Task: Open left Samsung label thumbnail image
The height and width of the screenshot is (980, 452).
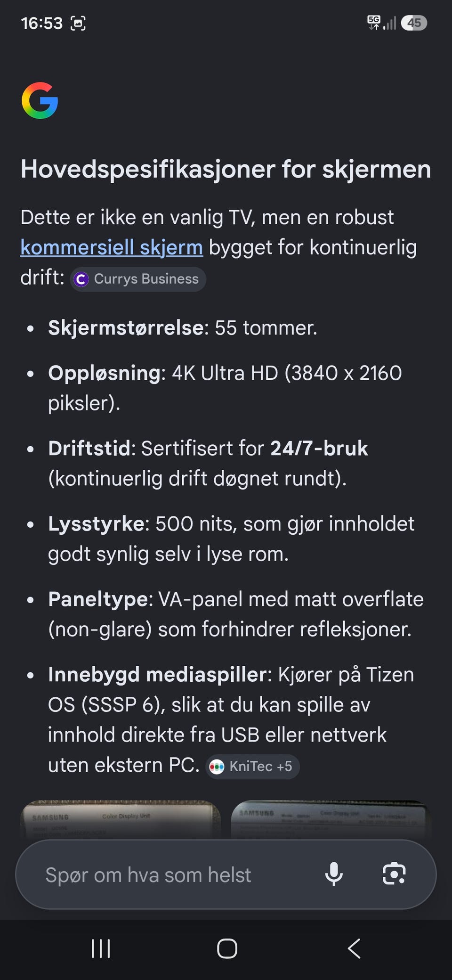Action: point(121,819)
